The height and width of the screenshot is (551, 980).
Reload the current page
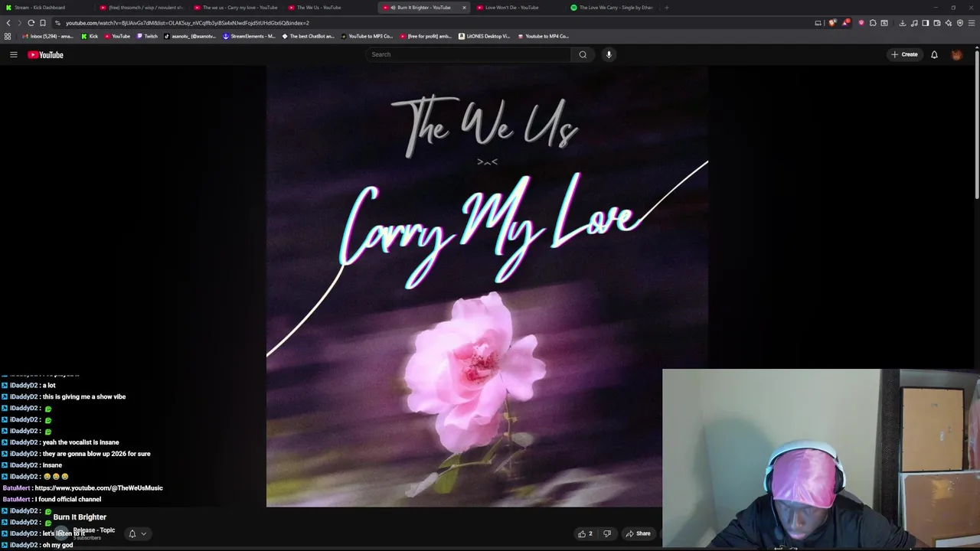(x=31, y=23)
